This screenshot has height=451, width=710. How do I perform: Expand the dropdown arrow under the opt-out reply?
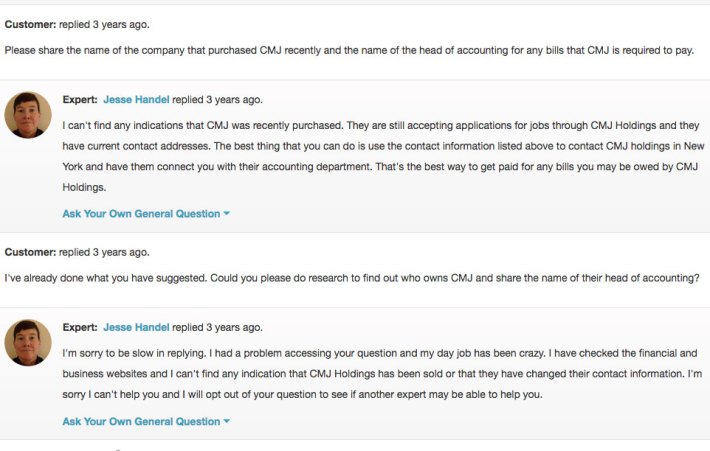point(227,422)
